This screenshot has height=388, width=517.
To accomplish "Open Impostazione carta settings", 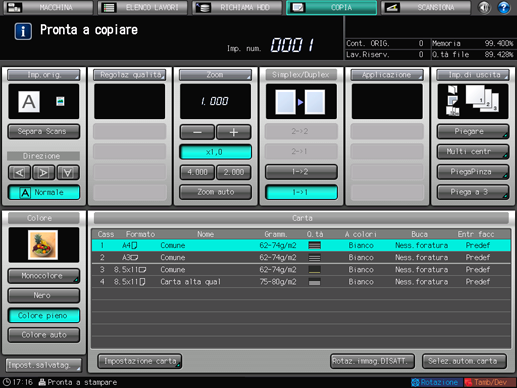I will point(140,361).
